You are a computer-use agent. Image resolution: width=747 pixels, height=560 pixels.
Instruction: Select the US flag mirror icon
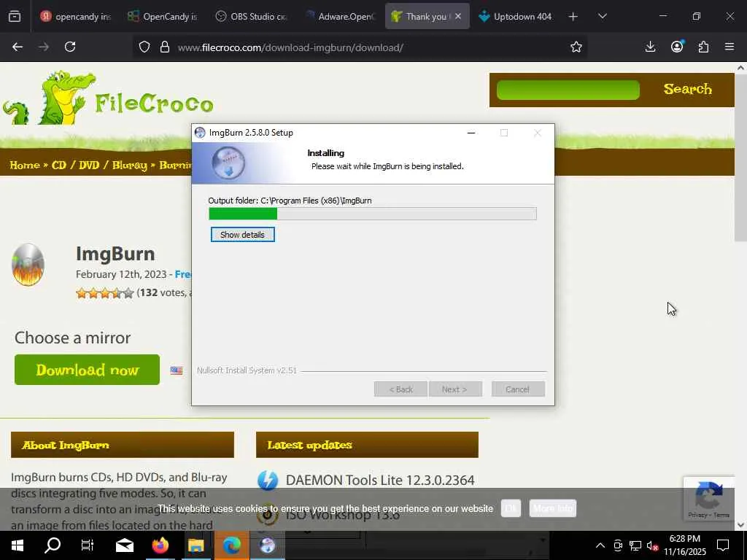[x=177, y=370]
